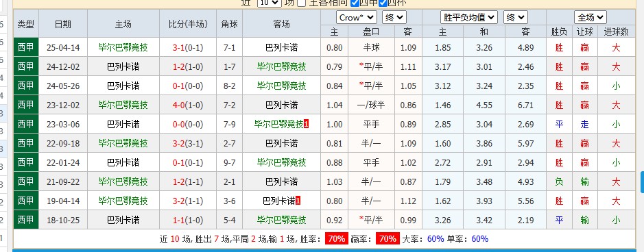Click corner count 9-7 in 22-01-24 row
Image resolution: width=644 pixels, height=252 pixels.
230,163
